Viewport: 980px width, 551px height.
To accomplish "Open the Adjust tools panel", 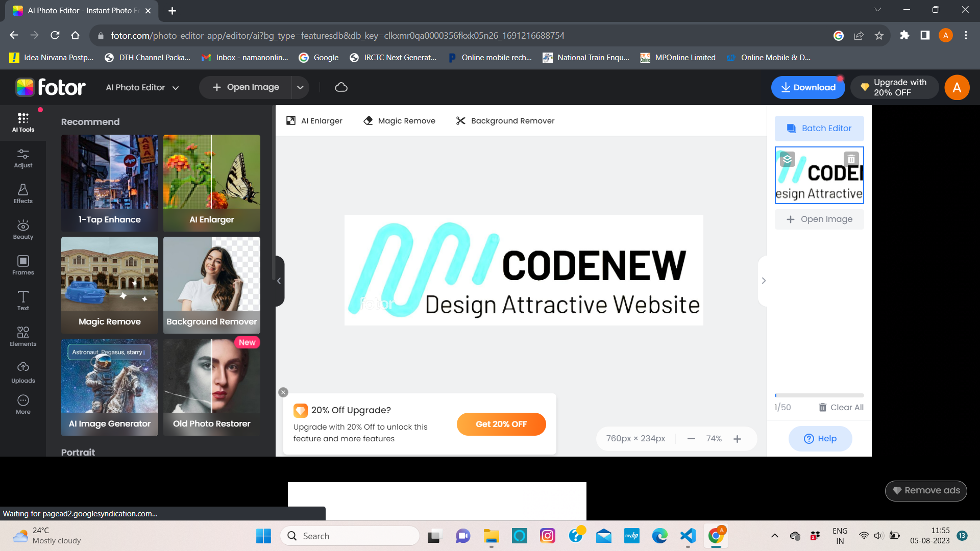I will tap(23, 158).
